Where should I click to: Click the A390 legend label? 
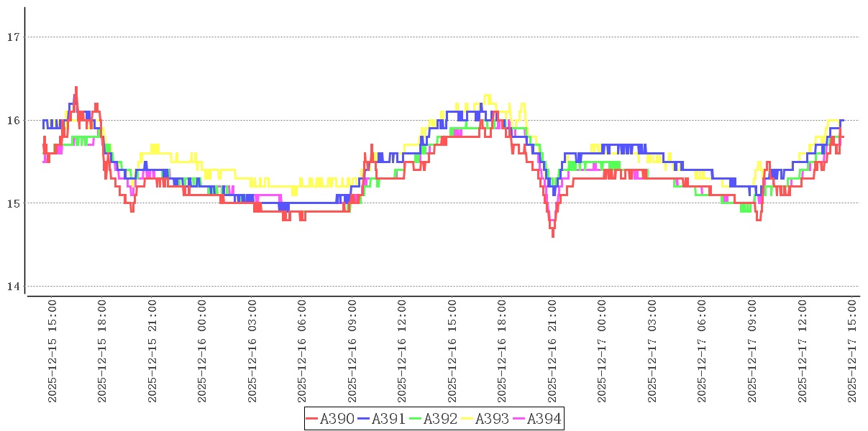click(x=337, y=419)
